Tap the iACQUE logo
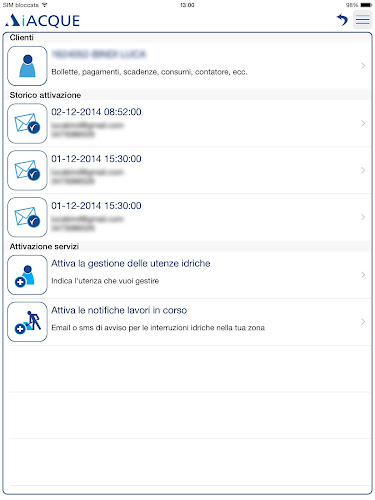375x500 pixels. coord(42,21)
